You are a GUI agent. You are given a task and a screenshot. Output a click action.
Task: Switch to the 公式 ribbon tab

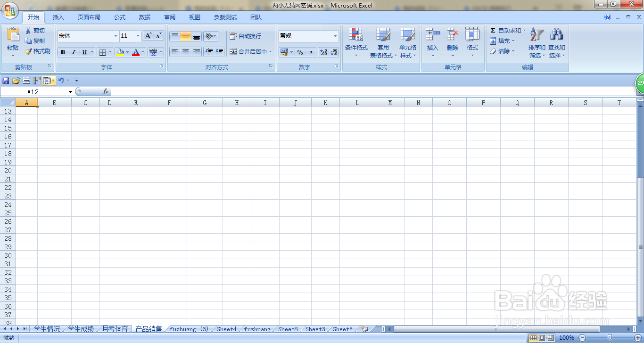(120, 17)
